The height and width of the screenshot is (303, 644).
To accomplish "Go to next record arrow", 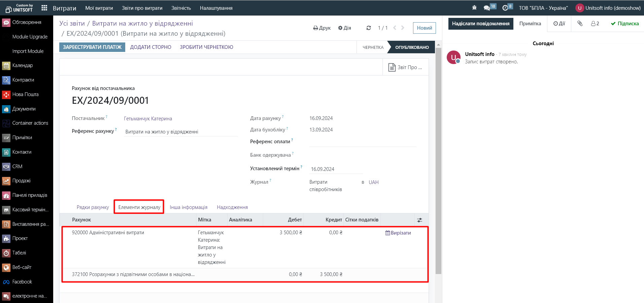I will [403, 28].
